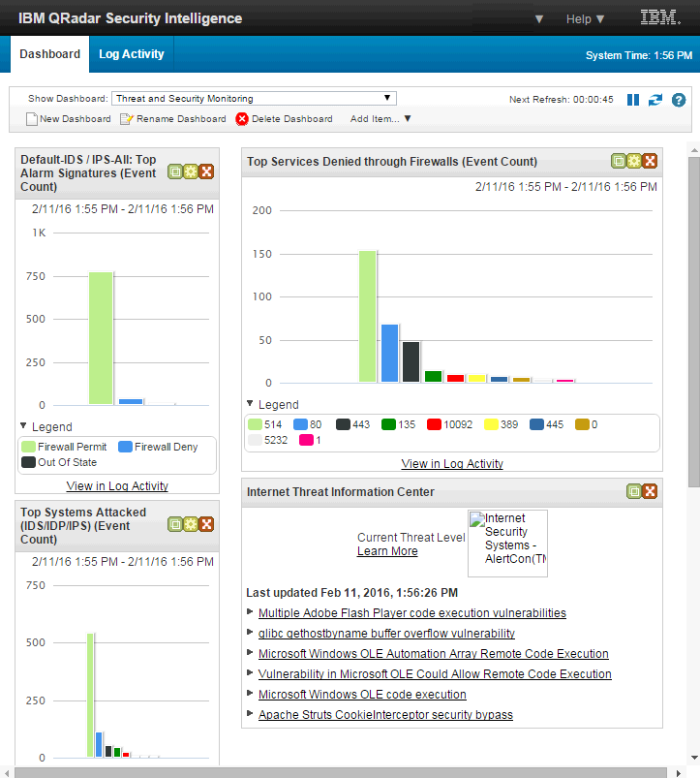Switch to the Log Activity tab
The height and width of the screenshot is (778, 700).
coord(132,54)
